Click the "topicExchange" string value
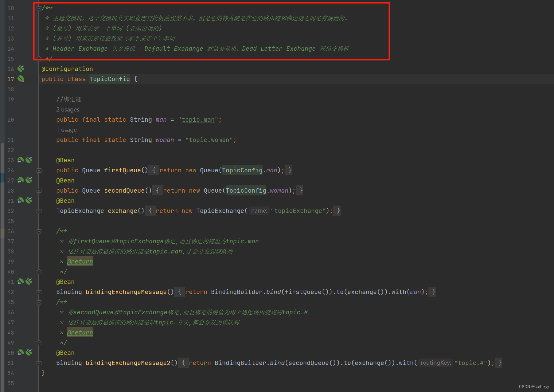The height and width of the screenshot is (392, 554). tap(298, 211)
